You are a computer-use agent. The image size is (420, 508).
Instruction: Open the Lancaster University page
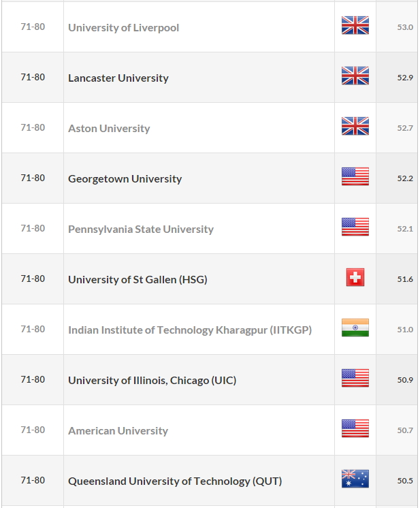tap(118, 78)
